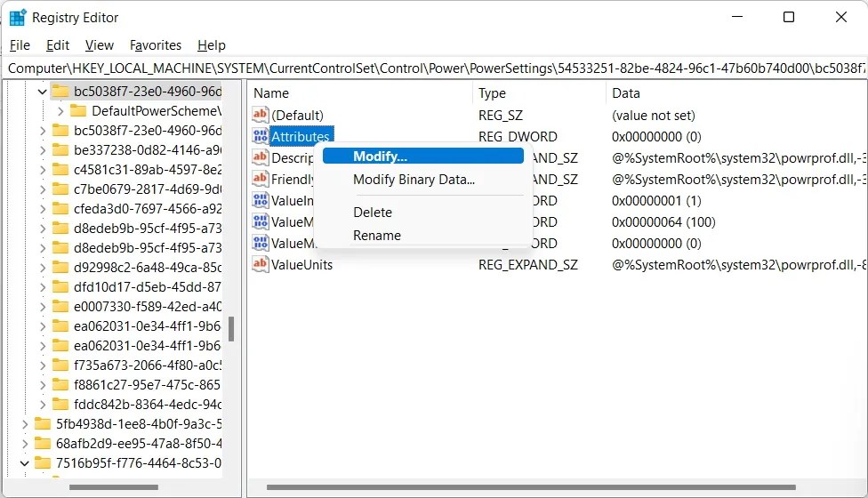Screen dimensions: 868x498
Task: Click folder icon of cfeda3d0-7697-4566 key
Action: click(60, 208)
